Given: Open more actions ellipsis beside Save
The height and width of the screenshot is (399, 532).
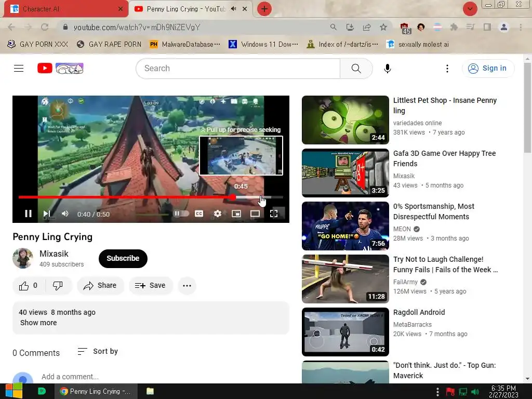Looking at the screenshot, I should (x=187, y=286).
